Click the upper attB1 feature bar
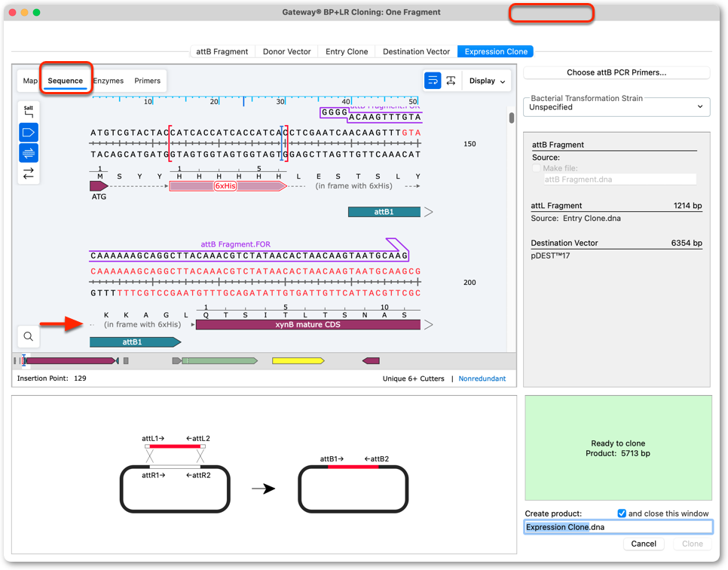This screenshot has height=570, width=728. pos(384,212)
